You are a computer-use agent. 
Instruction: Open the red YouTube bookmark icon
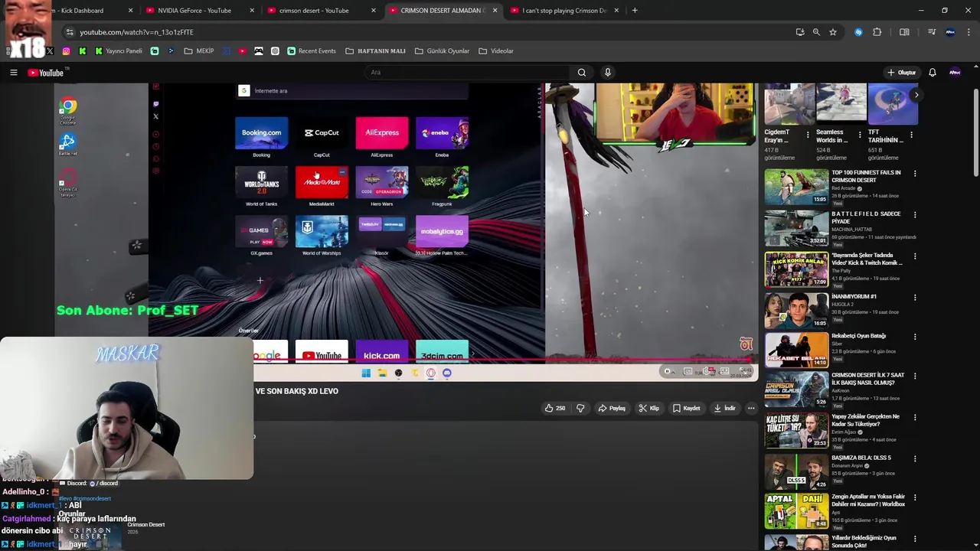coord(242,51)
